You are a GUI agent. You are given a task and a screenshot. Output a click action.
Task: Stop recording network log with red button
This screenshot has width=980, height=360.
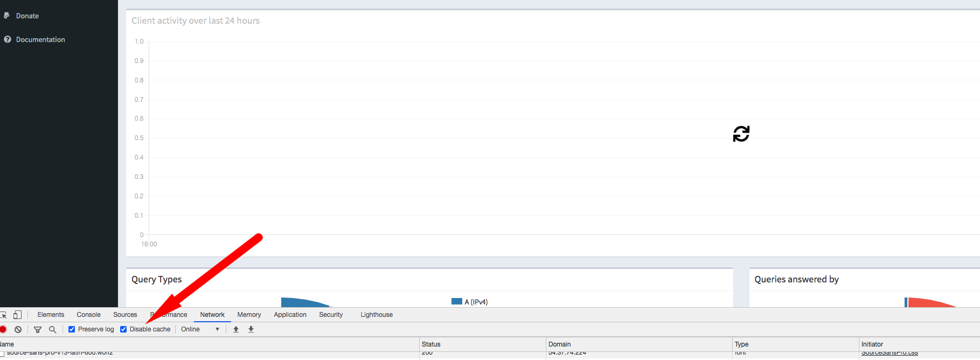[3, 329]
